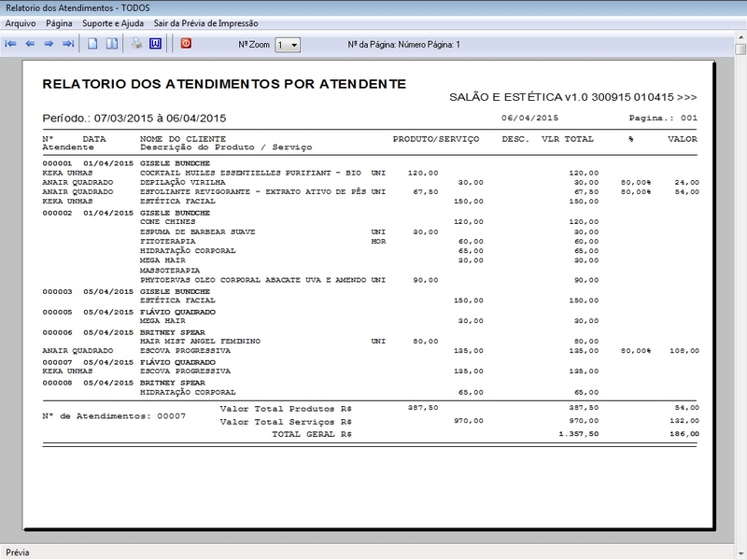Click the vertical scrollbar down arrow
Screen dimensions: 747x560
pyautogui.click(x=740, y=537)
